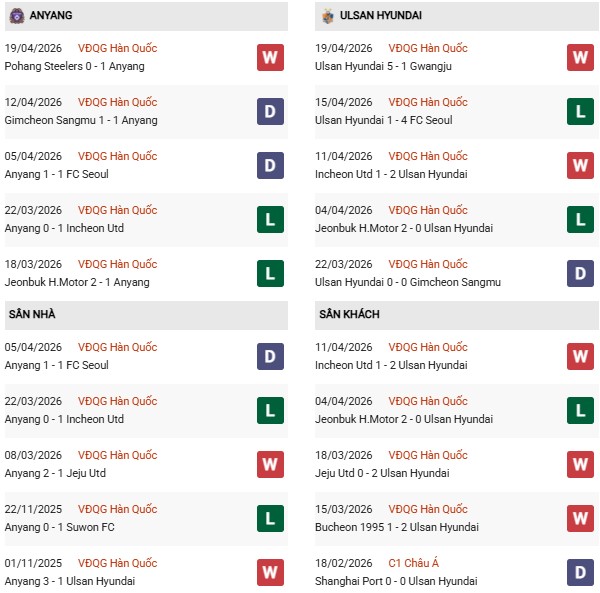Click the W badge for Pohang Steelers match
The height and width of the screenshot is (593, 600).
pyautogui.click(x=270, y=57)
